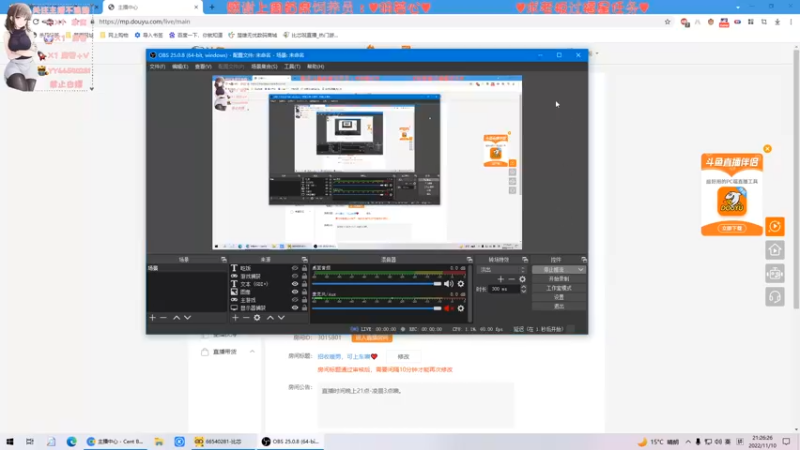
Task: Open desktop audio settings gear in mixer
Action: 461,284
